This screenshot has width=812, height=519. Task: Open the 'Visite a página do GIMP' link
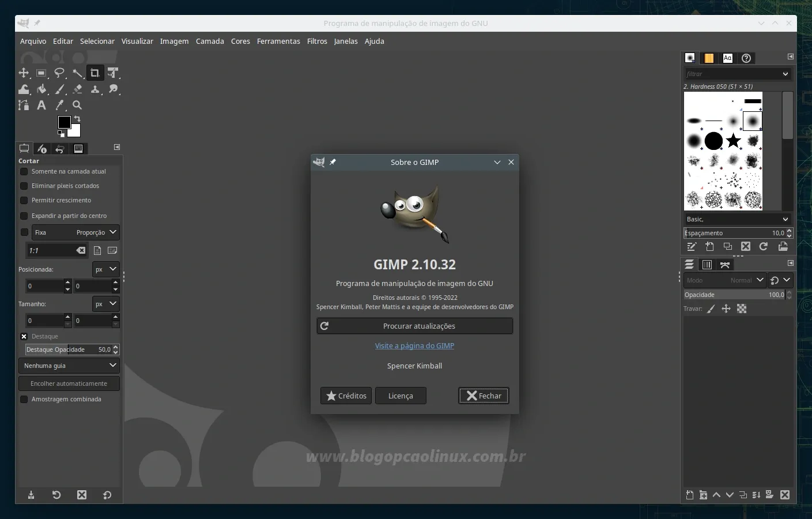click(x=414, y=345)
